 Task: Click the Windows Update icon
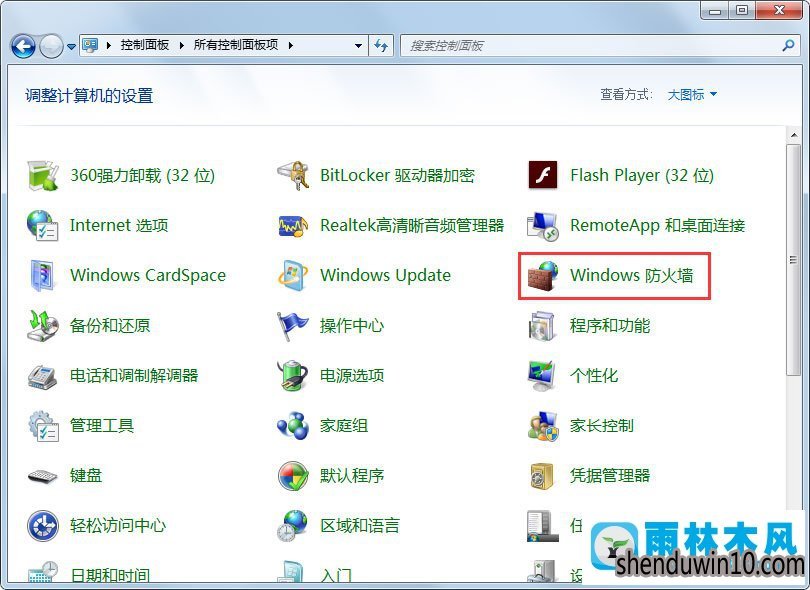pyautogui.click(x=293, y=275)
